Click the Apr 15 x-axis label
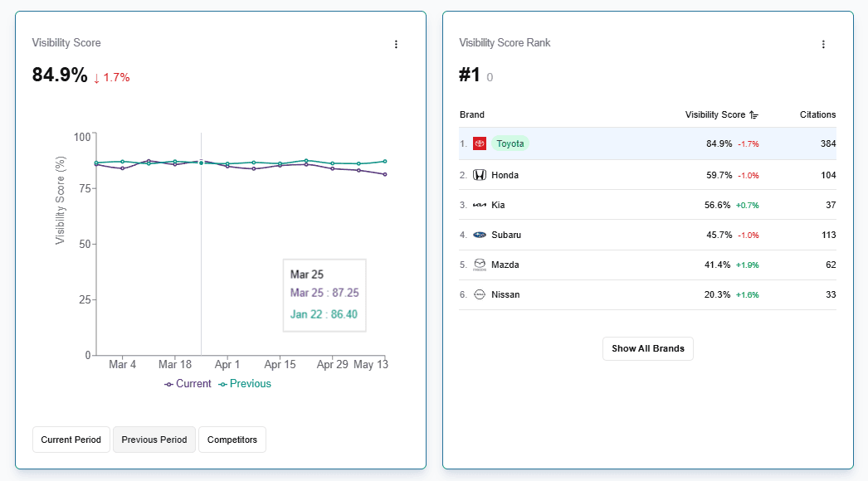 280,364
